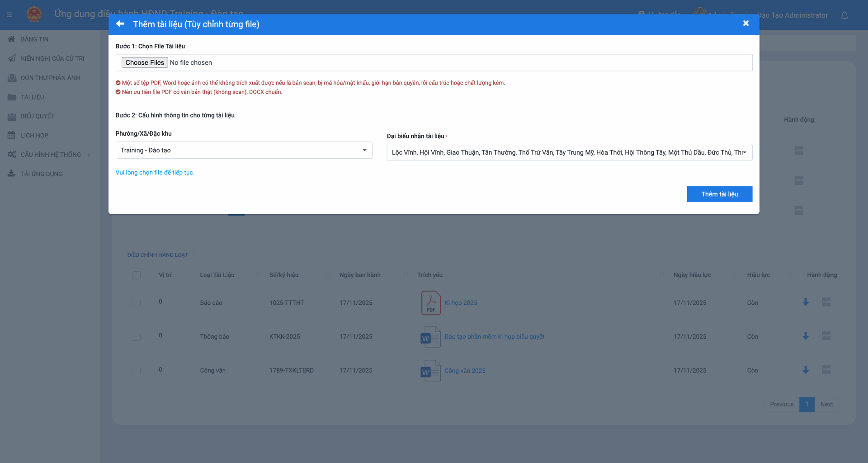Click the Choose Files button

pos(145,62)
